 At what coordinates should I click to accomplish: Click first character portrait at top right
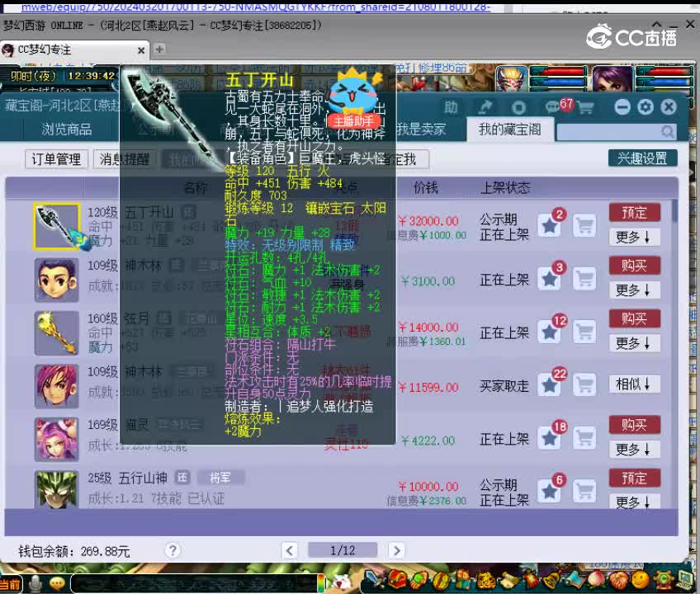click(x=511, y=79)
